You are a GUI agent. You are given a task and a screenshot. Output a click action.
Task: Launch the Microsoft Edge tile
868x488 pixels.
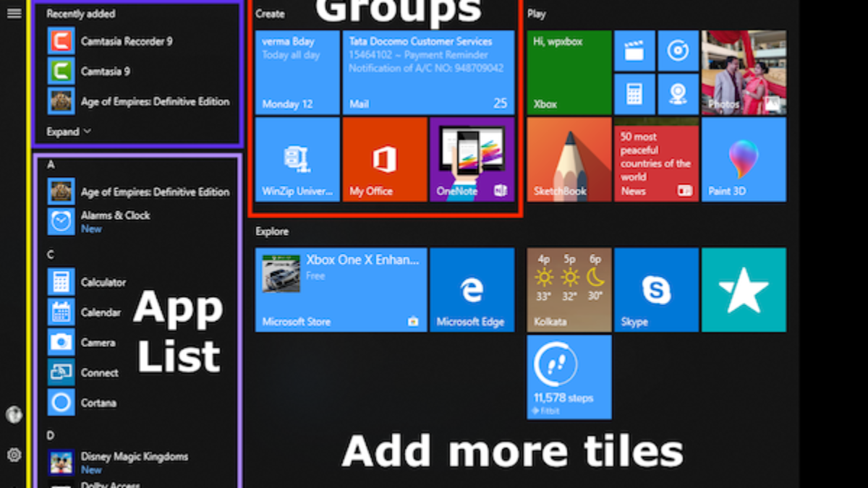[472, 290]
